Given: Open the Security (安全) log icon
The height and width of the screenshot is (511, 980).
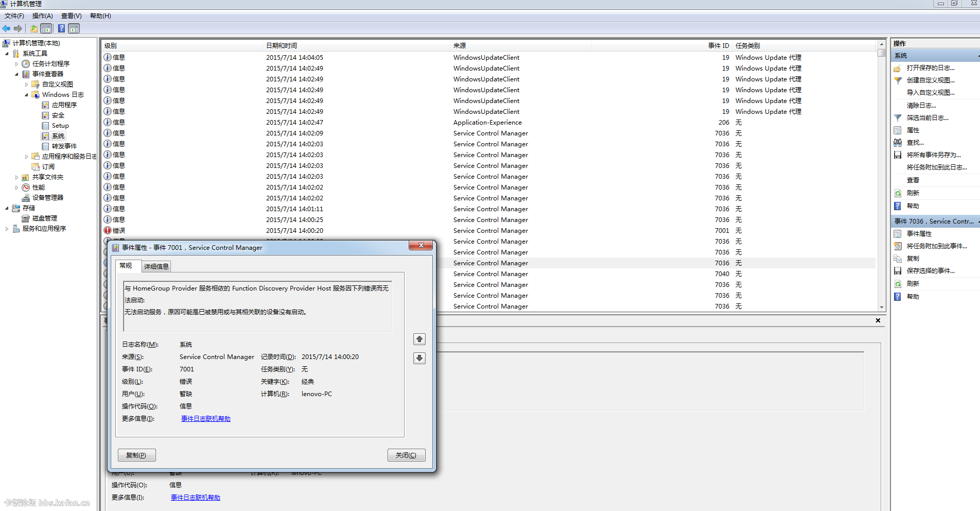Looking at the screenshot, I should point(45,115).
